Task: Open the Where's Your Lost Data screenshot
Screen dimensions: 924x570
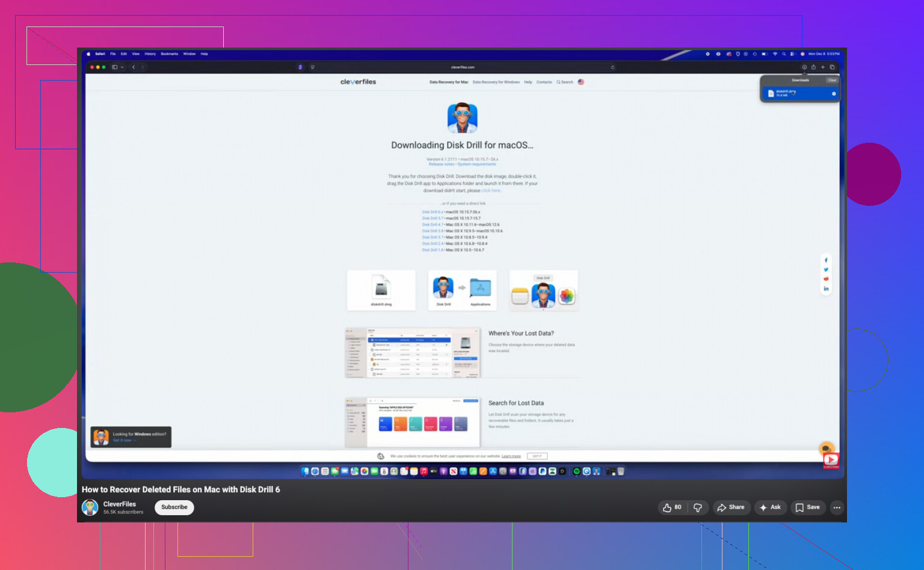Action: 413,353
